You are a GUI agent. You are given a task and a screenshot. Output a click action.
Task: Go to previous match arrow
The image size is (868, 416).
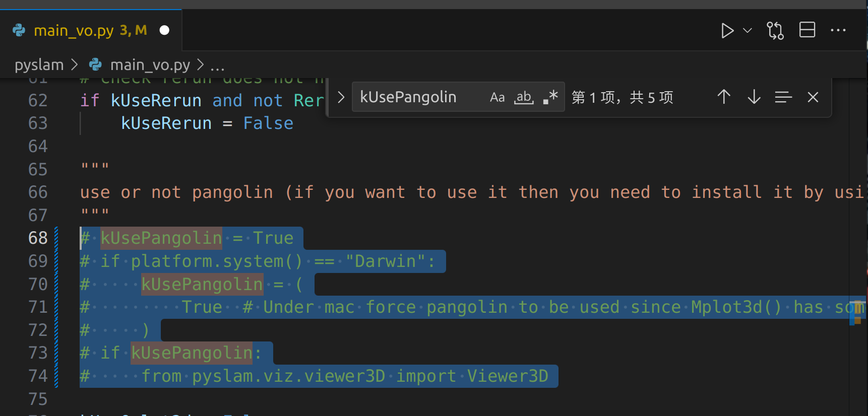pos(724,97)
